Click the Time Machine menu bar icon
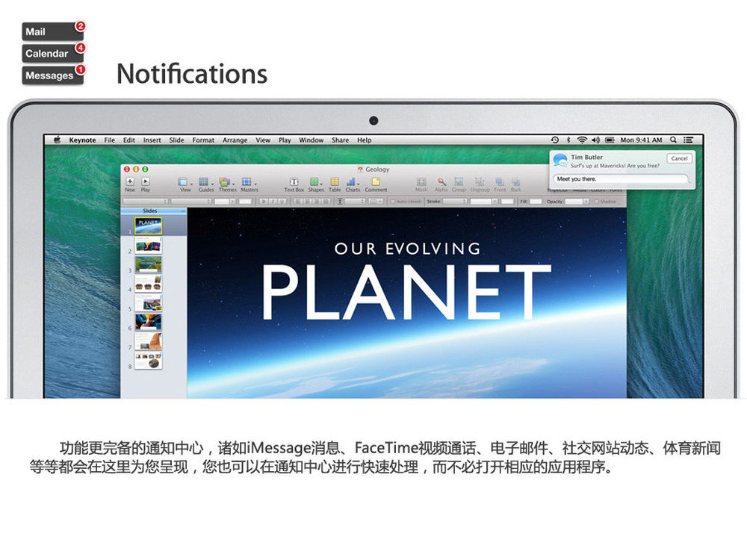Image resolution: width=747 pixels, height=560 pixels. point(555,140)
